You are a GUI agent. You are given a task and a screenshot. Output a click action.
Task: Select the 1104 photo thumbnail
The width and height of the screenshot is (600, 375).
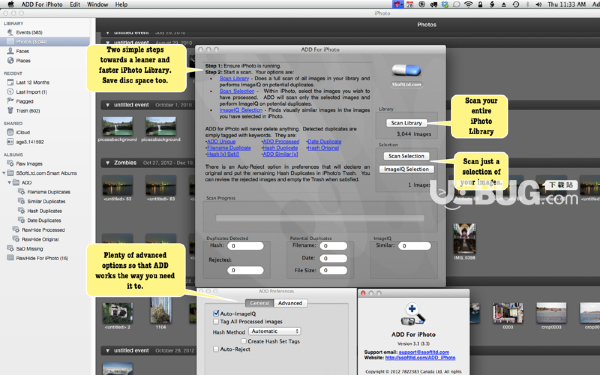161,311
